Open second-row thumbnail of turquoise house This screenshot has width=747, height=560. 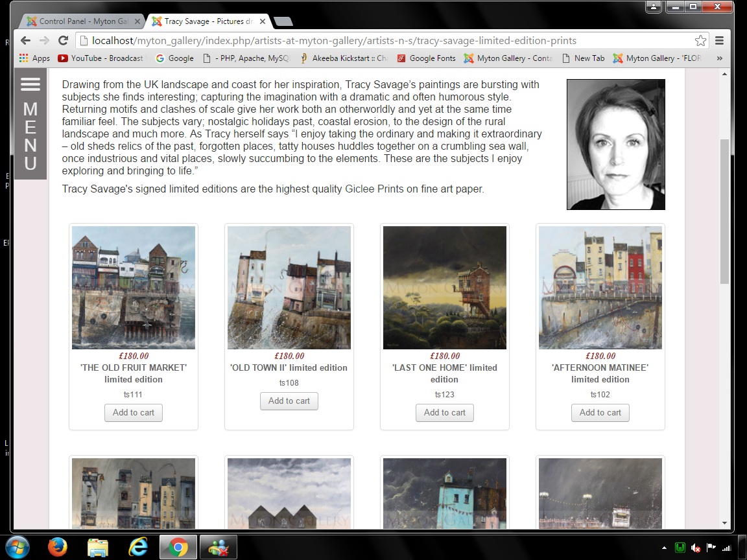pos(444,493)
